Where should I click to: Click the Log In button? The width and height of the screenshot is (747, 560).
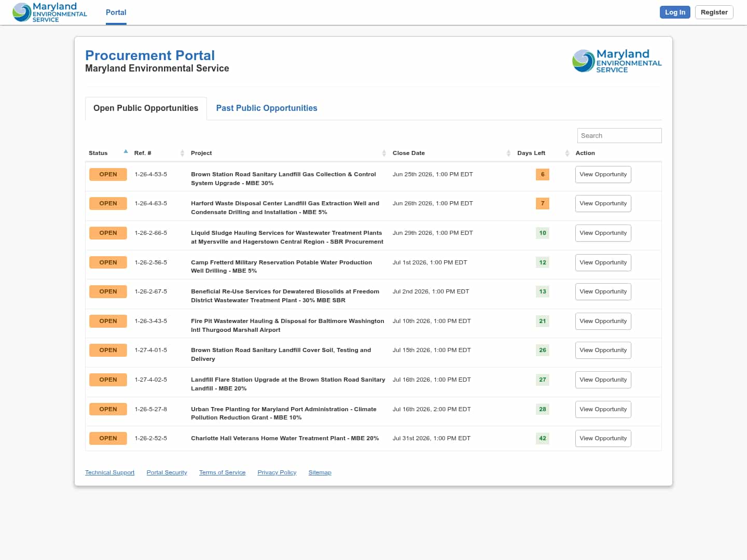pyautogui.click(x=675, y=12)
